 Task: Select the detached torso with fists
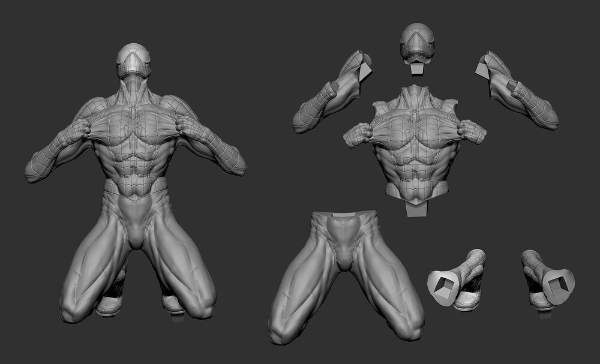pos(415,151)
